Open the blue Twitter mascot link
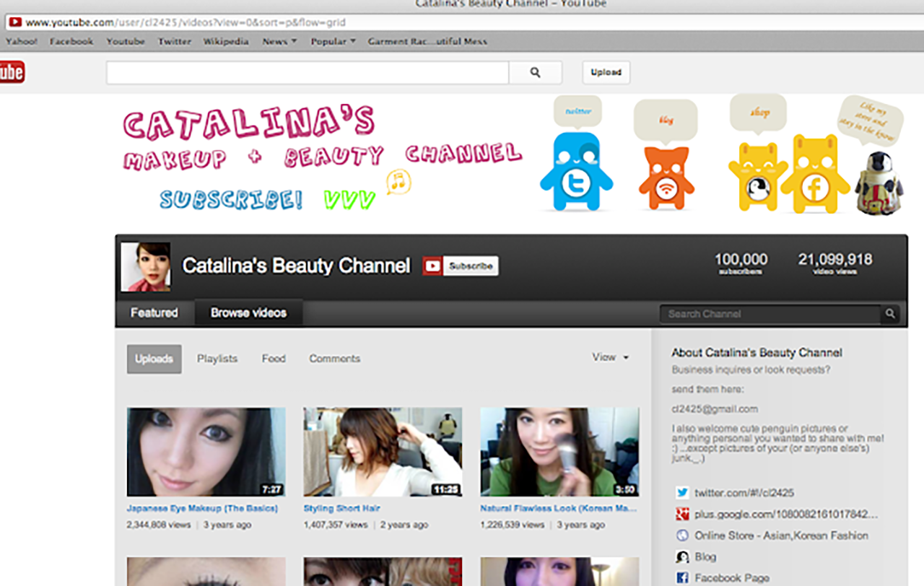 575,171
